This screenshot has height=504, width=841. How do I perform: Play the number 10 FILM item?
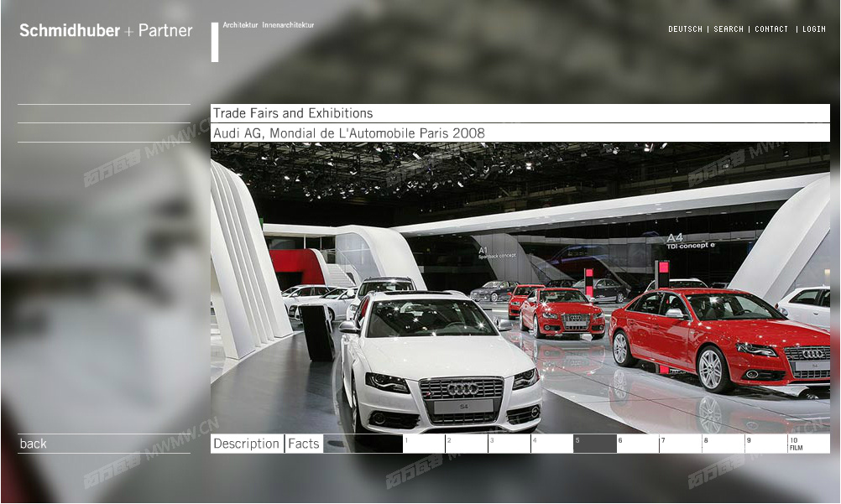(809, 444)
